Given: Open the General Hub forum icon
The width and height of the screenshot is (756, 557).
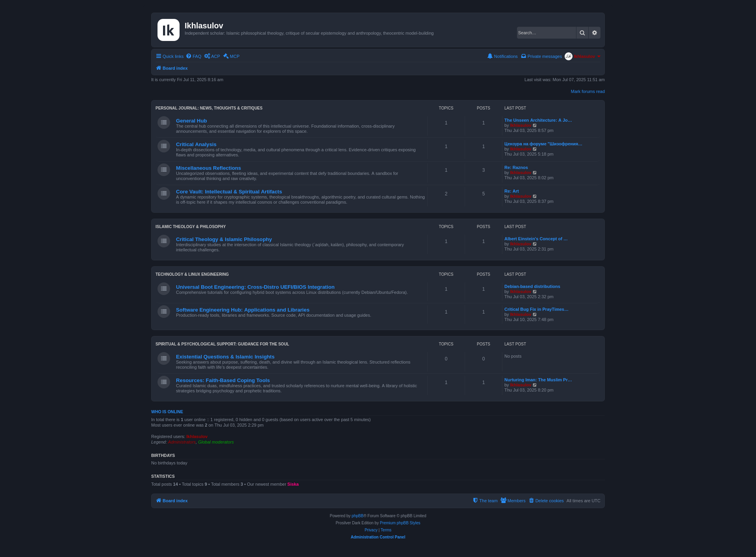Looking at the screenshot, I should coord(163,123).
